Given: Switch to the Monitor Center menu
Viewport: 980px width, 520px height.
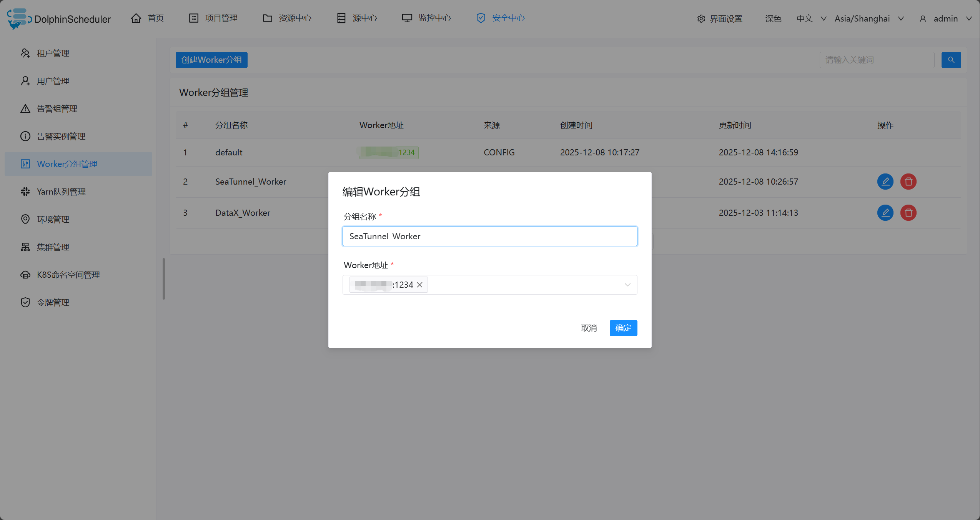Looking at the screenshot, I should (x=426, y=18).
